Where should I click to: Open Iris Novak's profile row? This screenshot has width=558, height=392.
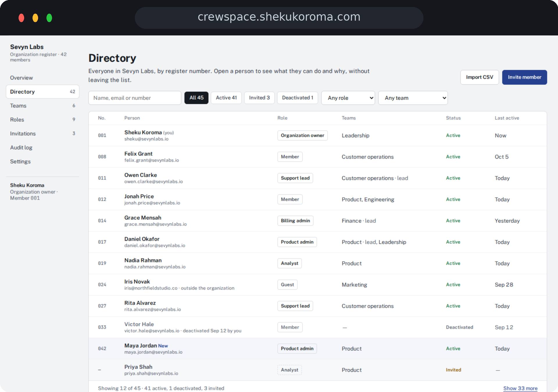click(x=318, y=284)
